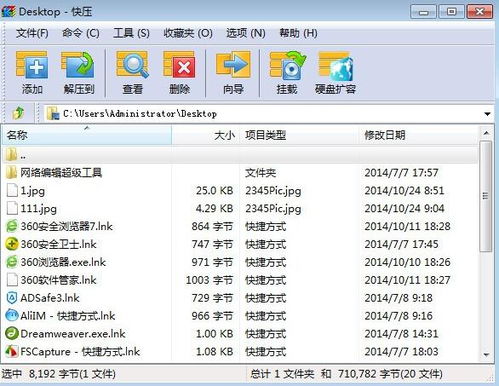This screenshot has height=386, width=499.
Task: Sort by the 名称 column header
Action: point(87,135)
